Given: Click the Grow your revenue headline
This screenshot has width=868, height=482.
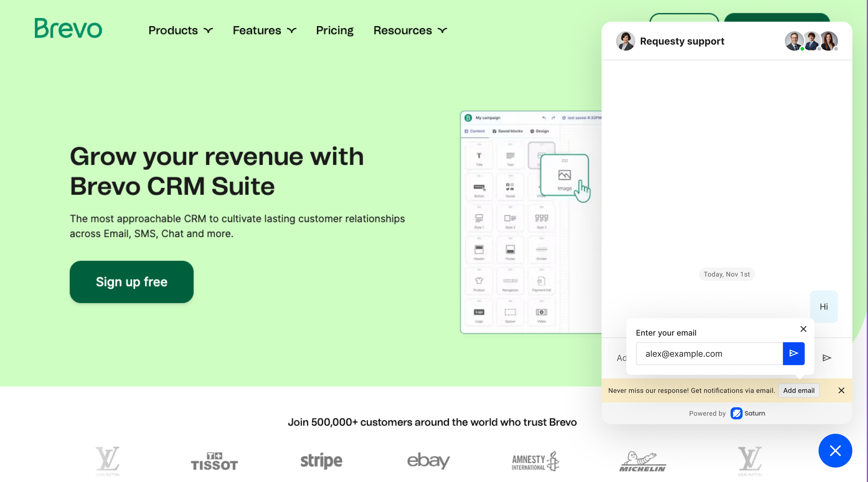Looking at the screenshot, I should pyautogui.click(x=217, y=171).
